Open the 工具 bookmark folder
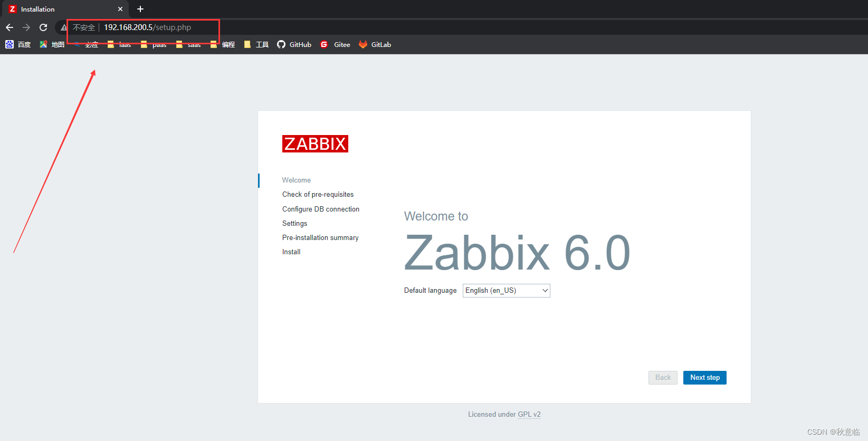Screen dimensions: 868x441 pos(256,44)
